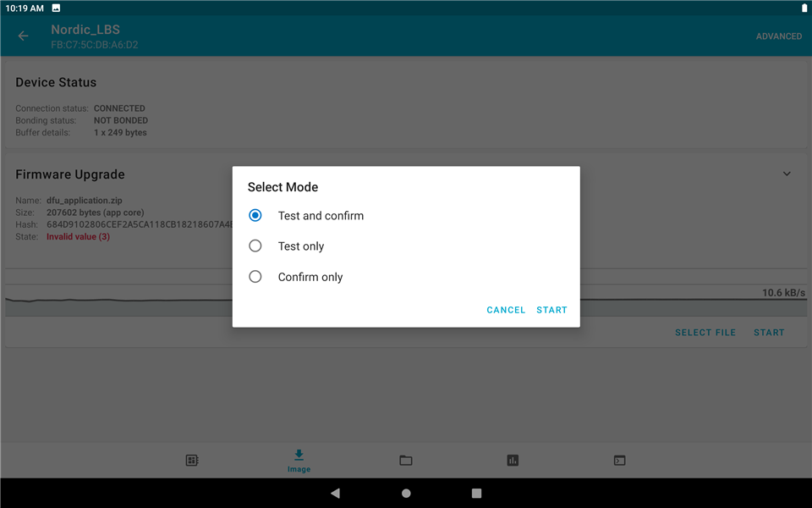Click the Invalid value (3) state text
Image resolution: width=812 pixels, height=508 pixels.
tap(78, 236)
